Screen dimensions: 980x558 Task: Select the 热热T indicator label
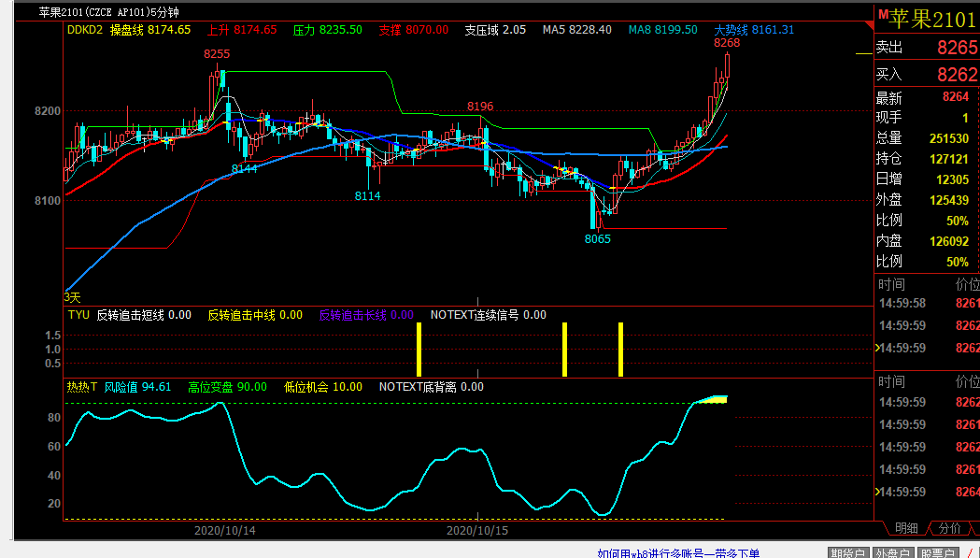[x=81, y=386]
